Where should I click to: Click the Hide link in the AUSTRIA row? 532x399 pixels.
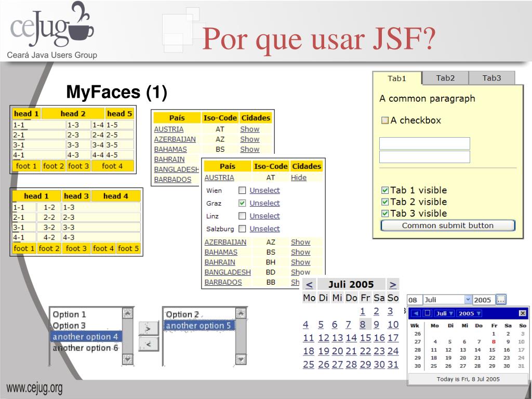(299, 178)
